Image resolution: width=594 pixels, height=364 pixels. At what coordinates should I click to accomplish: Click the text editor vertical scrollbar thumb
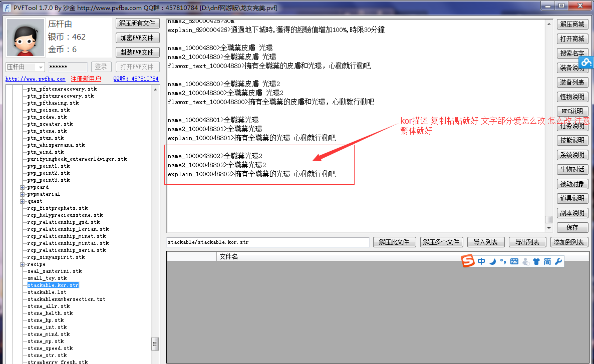pos(548,219)
